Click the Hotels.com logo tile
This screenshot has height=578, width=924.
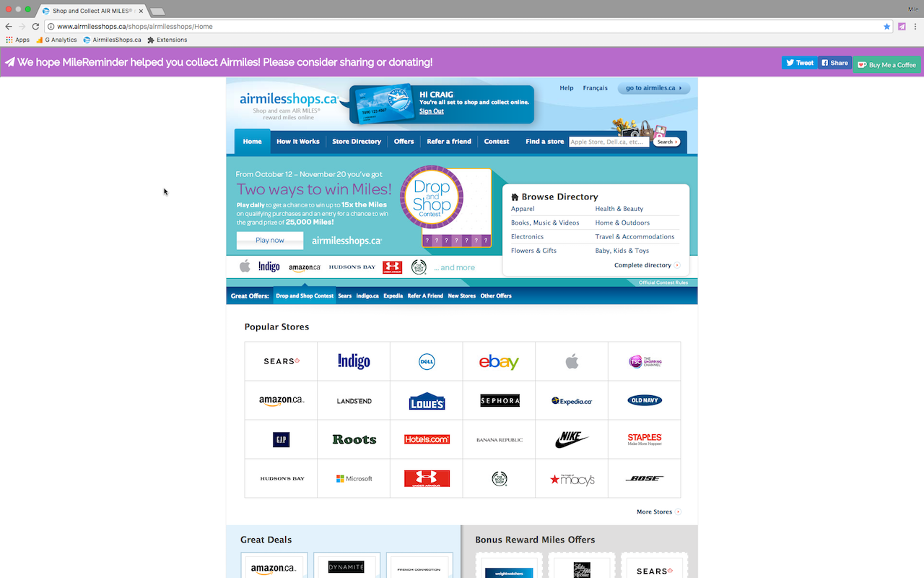pos(427,439)
